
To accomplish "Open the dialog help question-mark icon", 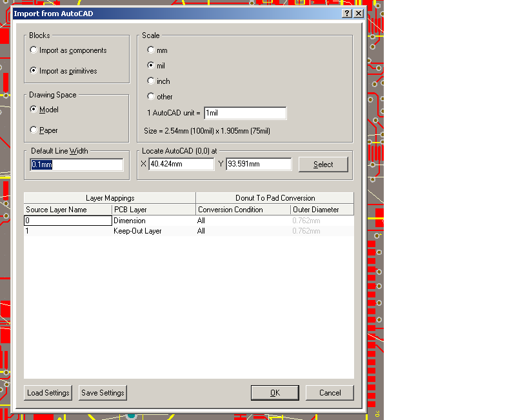I will (x=347, y=14).
